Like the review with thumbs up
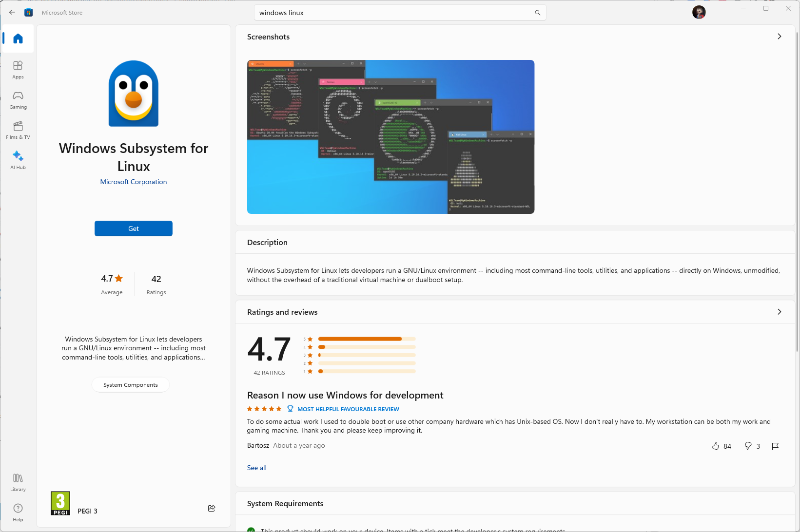800x532 pixels. 716,446
